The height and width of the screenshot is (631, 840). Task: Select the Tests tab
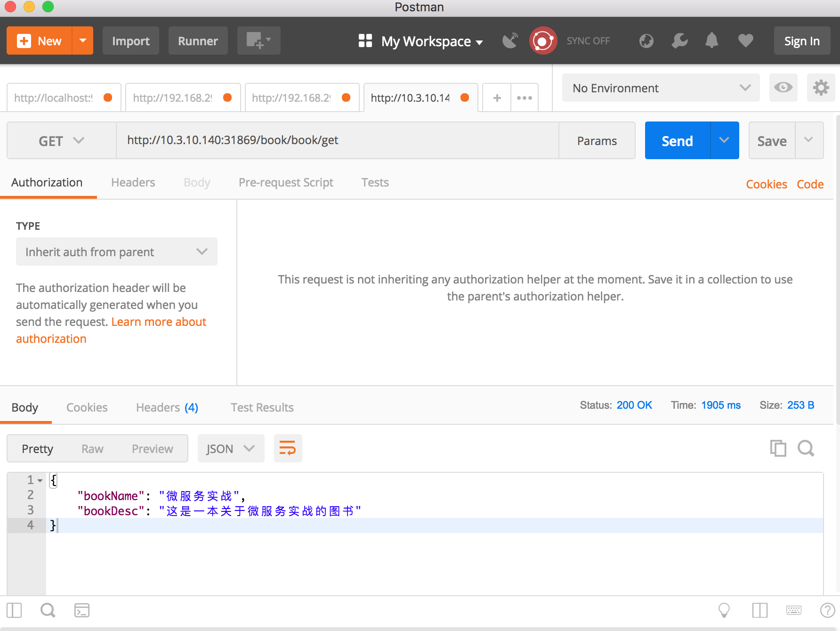pyautogui.click(x=375, y=183)
